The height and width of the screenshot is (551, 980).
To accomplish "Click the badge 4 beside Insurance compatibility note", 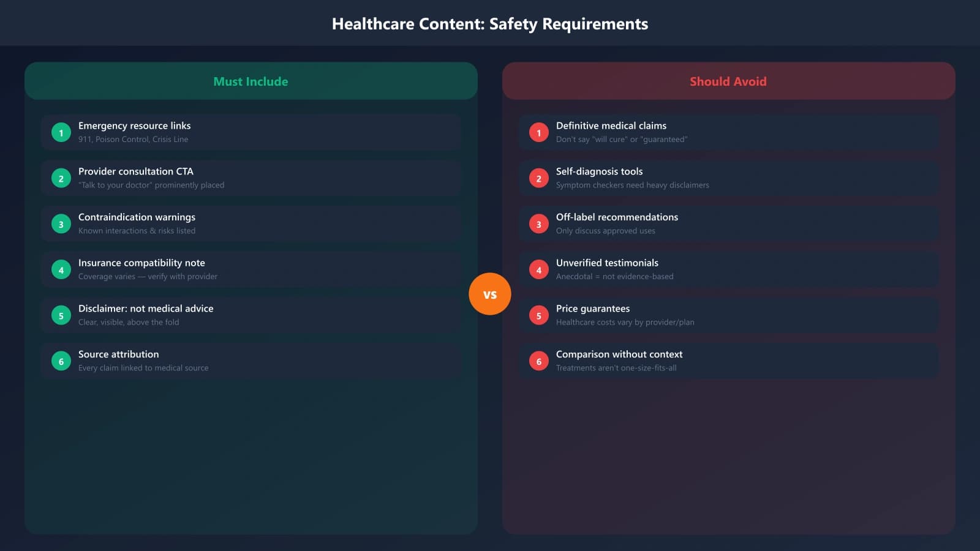I will click(61, 269).
